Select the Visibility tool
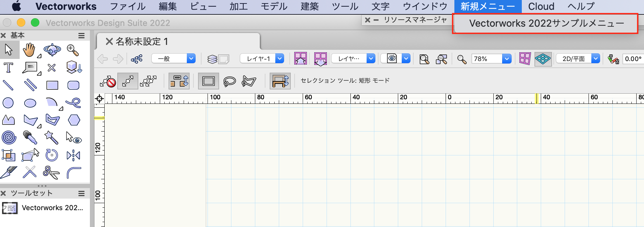The width and height of the screenshot is (644, 227). tap(74, 137)
